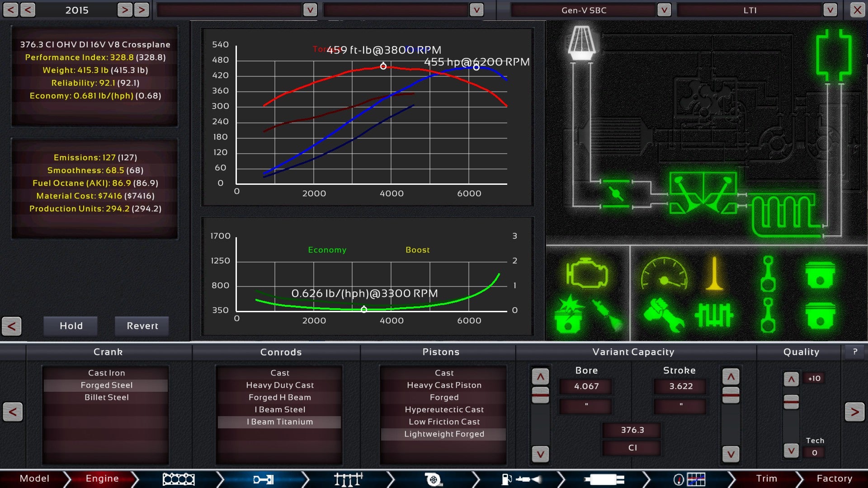Click the lower connecting rod icon
Screen dimensions: 868x488
(x=768, y=315)
